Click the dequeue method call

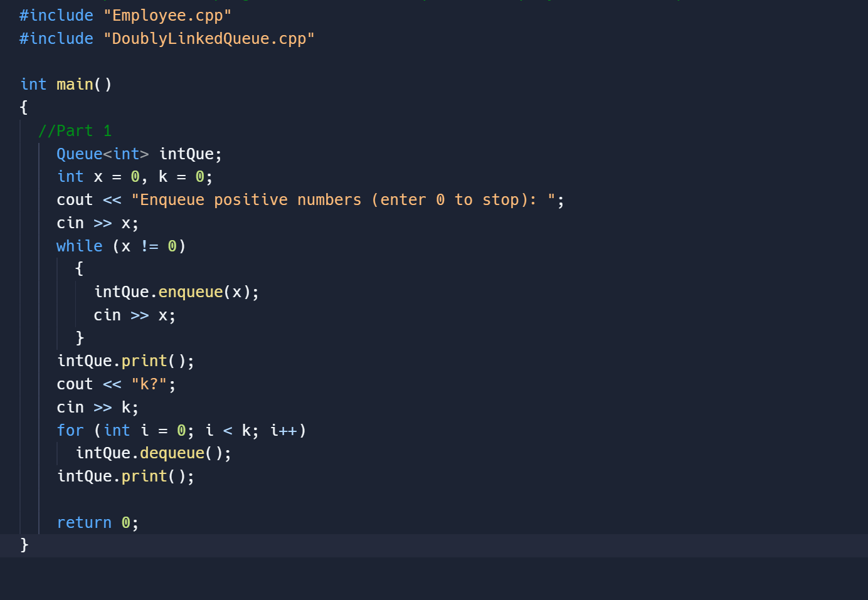(x=171, y=453)
